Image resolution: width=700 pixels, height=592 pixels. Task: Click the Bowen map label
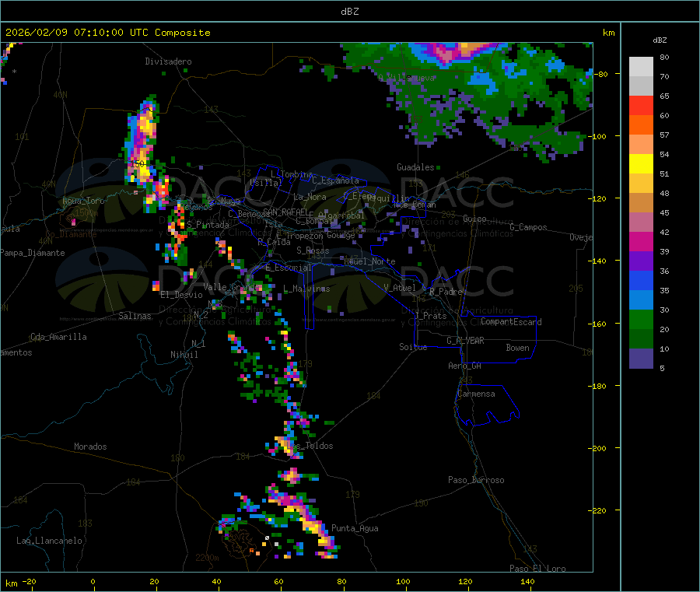pos(517,348)
